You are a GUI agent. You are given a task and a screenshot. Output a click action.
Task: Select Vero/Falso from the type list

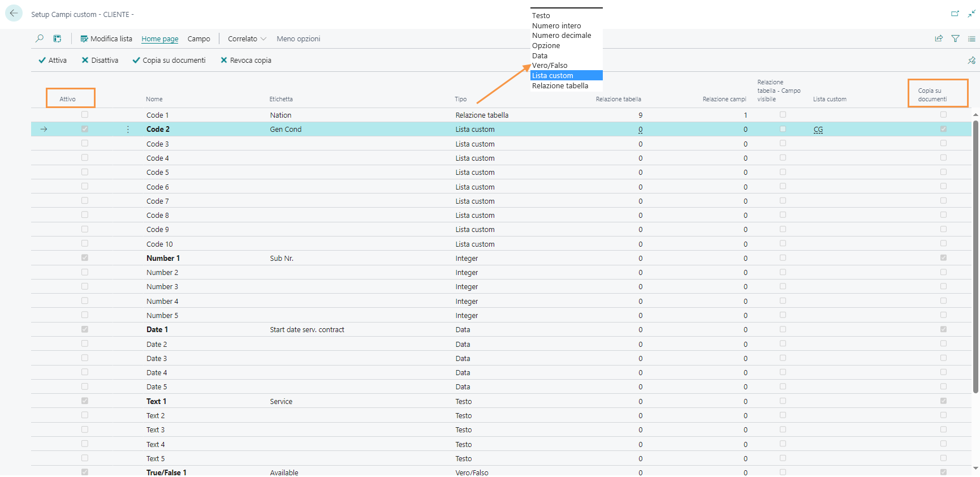point(550,66)
